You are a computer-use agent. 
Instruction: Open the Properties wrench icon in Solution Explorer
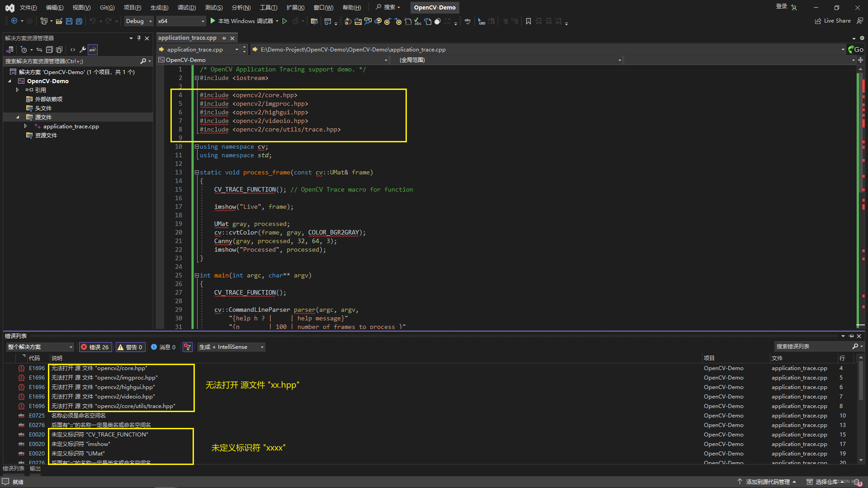click(83, 50)
